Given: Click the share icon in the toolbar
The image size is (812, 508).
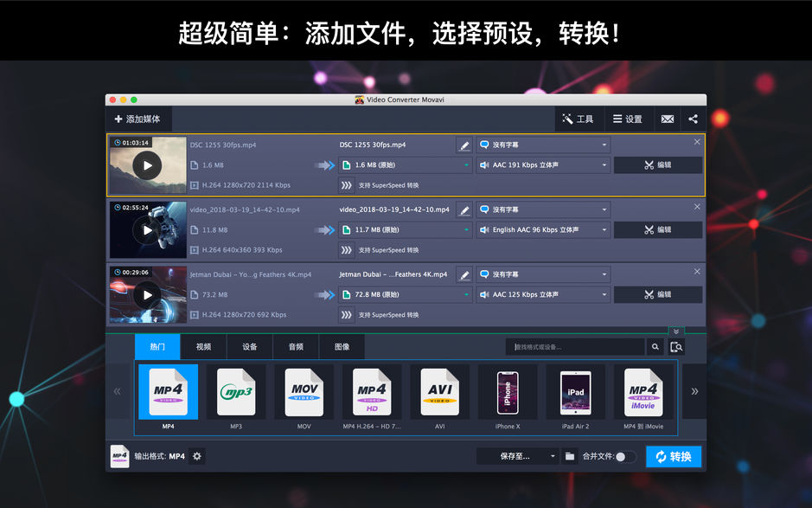Looking at the screenshot, I should (x=694, y=119).
